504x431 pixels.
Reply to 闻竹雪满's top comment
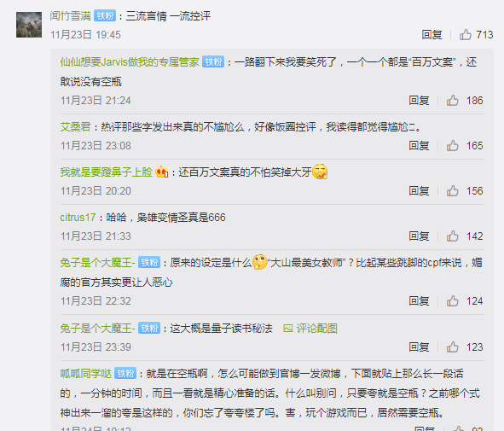click(x=432, y=34)
